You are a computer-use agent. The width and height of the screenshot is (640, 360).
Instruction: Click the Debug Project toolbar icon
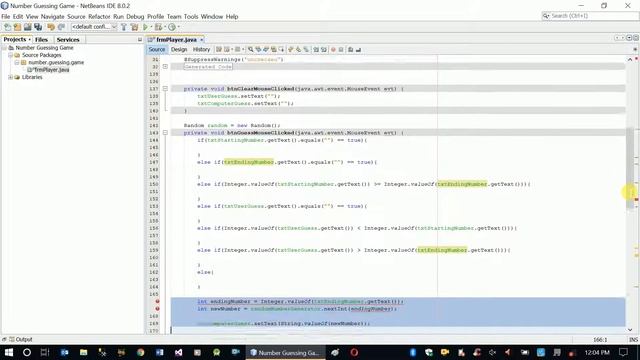(x=158, y=27)
